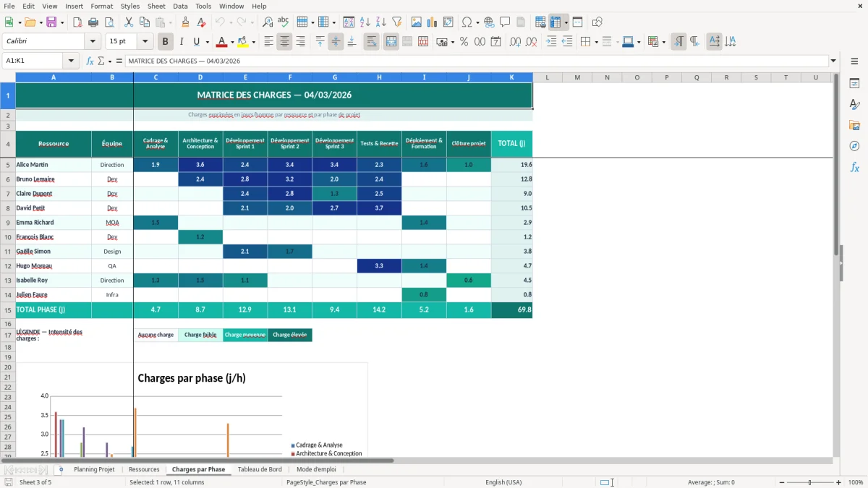
Task: Insert a comment
Action: pyautogui.click(x=505, y=22)
